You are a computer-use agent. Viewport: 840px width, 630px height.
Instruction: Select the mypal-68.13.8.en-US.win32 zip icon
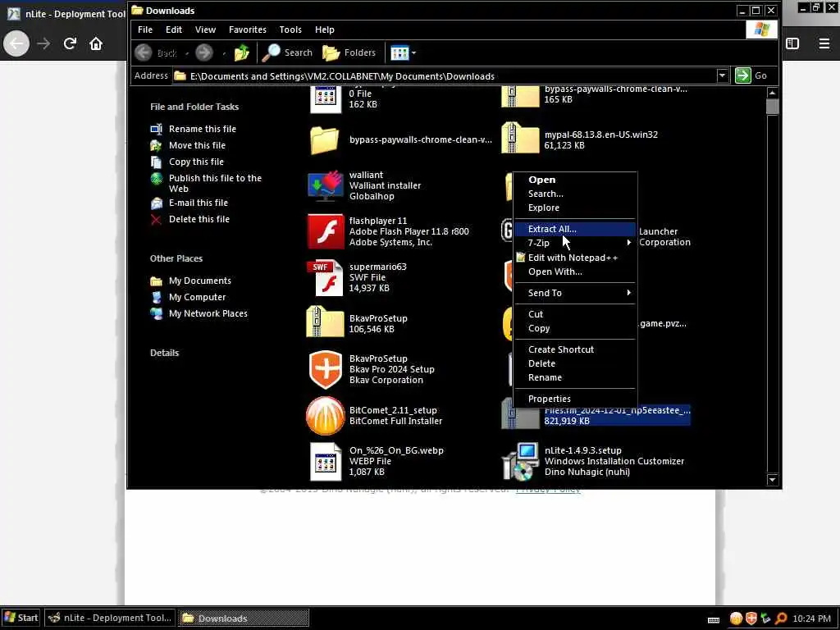(x=520, y=138)
